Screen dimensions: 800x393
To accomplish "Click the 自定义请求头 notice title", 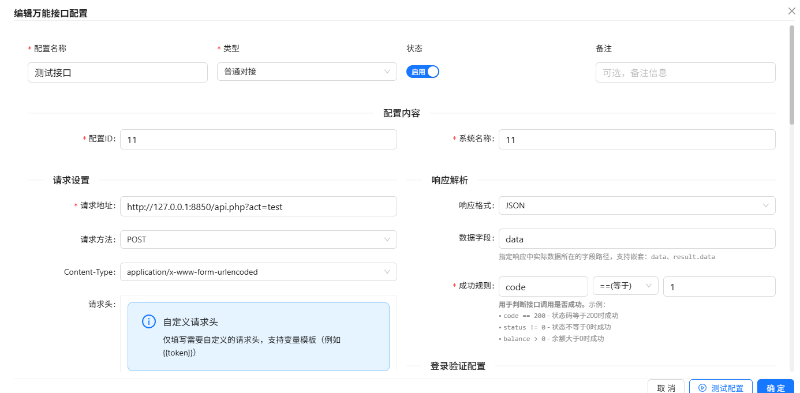I will (x=191, y=322).
